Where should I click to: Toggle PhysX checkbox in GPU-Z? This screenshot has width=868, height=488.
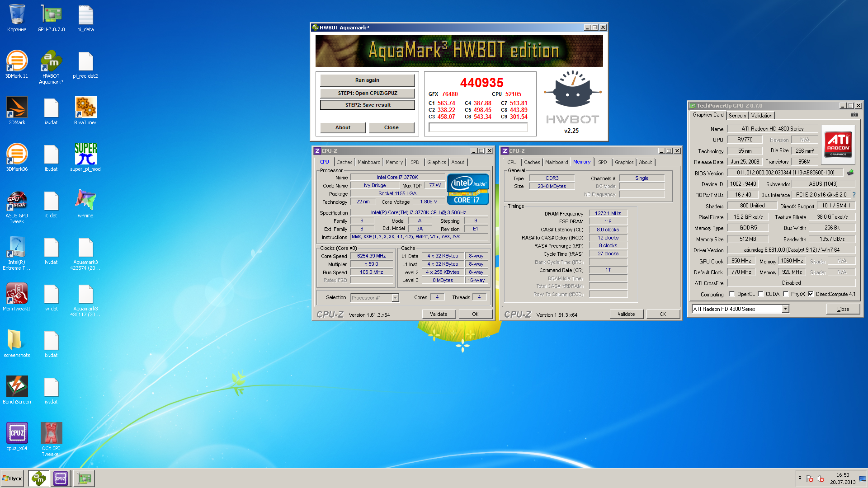[x=786, y=294]
